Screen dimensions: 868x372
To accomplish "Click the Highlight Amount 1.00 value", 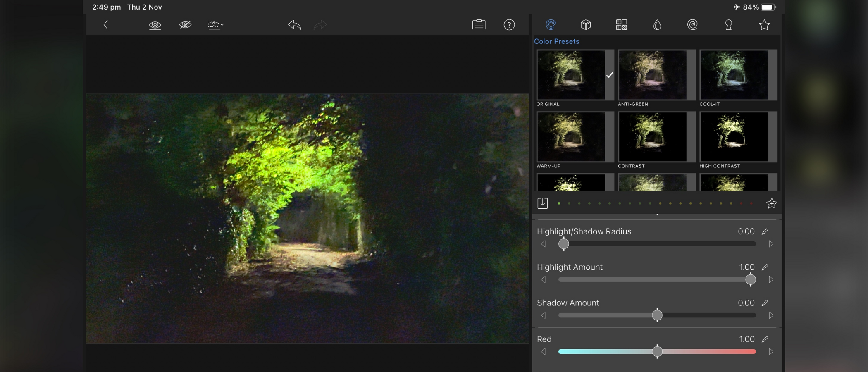I will coord(747,267).
